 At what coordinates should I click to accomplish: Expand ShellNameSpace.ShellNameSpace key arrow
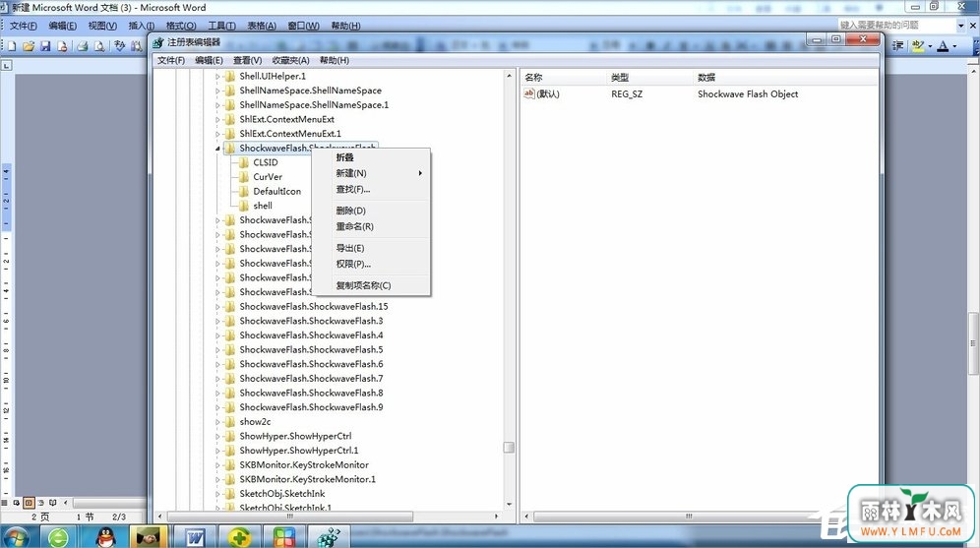(217, 91)
